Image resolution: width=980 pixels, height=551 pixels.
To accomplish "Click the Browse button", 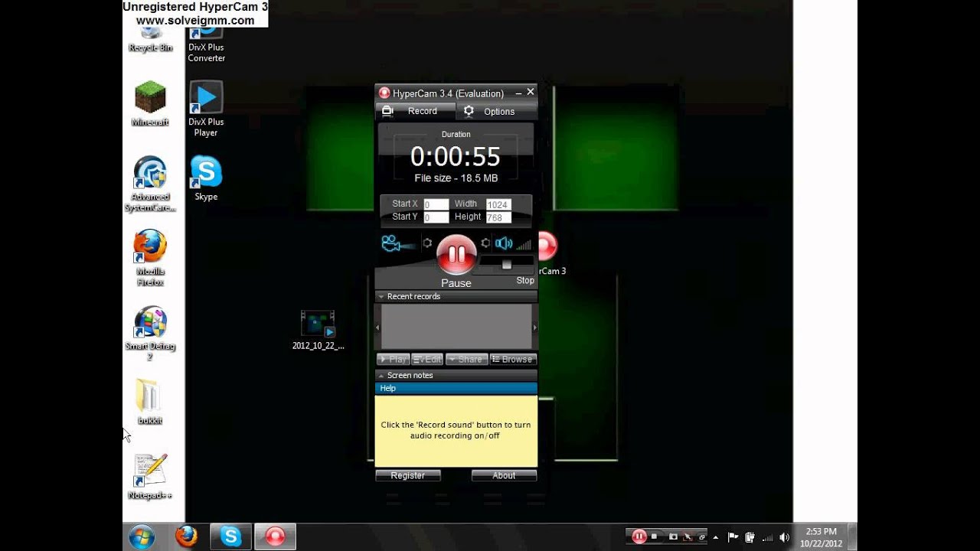I will [x=513, y=359].
